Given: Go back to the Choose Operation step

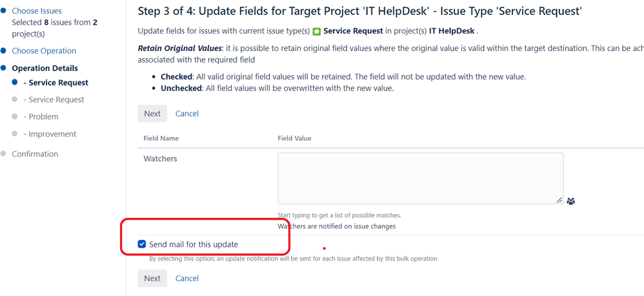Looking at the screenshot, I should (44, 50).
